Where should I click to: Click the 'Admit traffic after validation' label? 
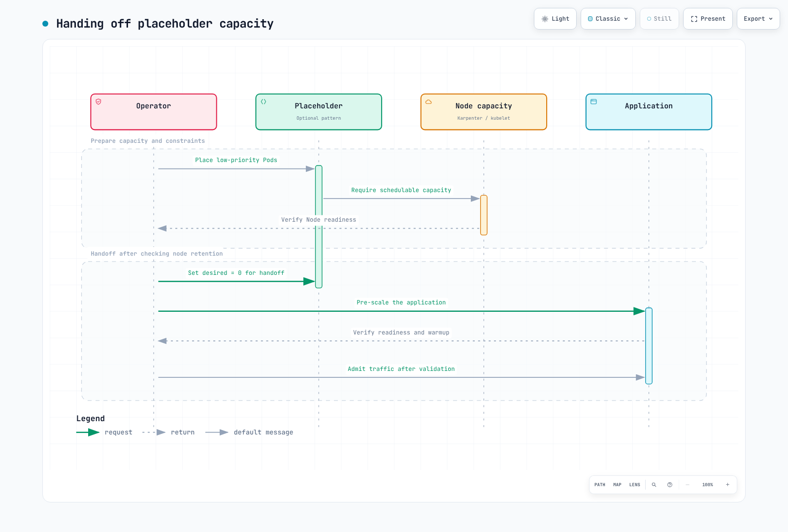pos(401,369)
